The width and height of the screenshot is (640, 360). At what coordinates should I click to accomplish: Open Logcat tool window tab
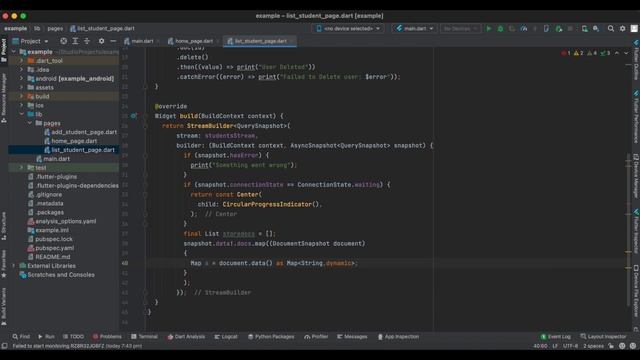click(x=226, y=337)
